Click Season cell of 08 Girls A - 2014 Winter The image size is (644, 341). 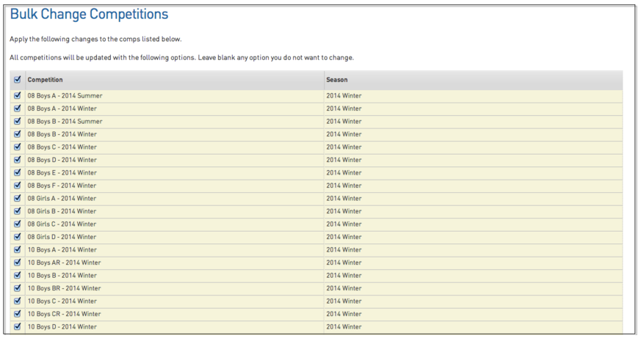473,198
